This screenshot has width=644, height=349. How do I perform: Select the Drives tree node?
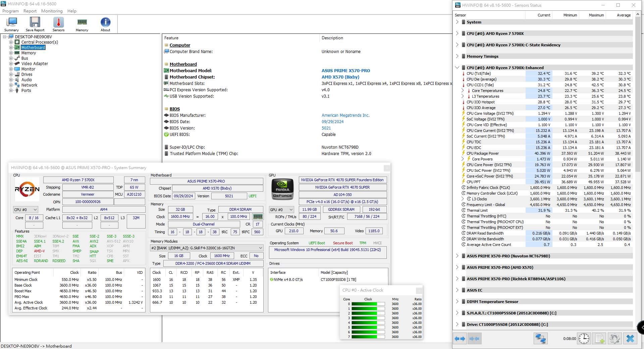coord(27,74)
